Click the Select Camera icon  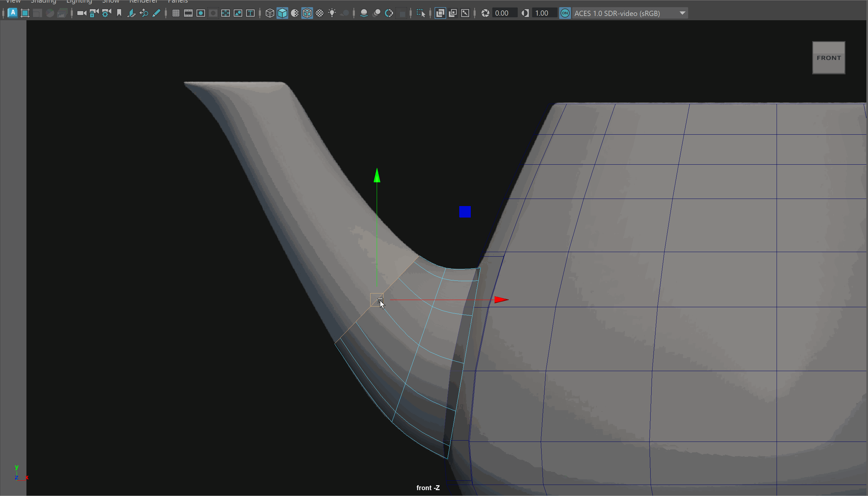coord(82,13)
